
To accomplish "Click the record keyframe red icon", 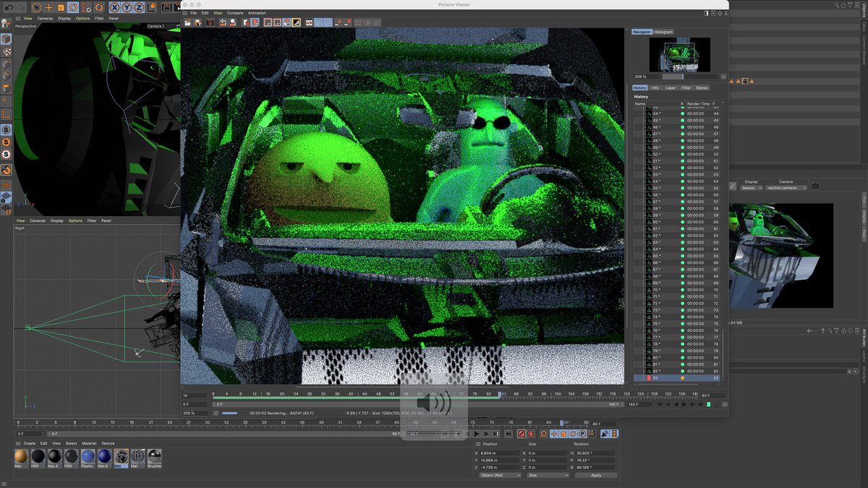I will [521, 434].
